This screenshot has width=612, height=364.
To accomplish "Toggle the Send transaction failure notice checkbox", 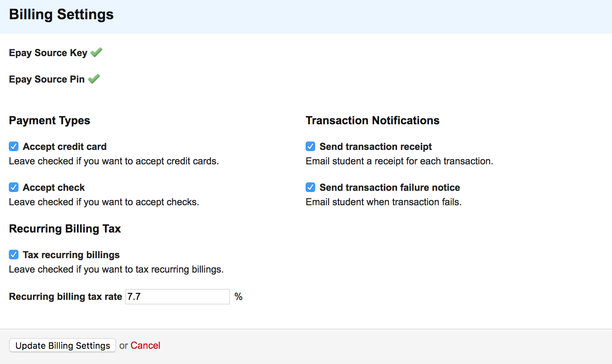I will pyautogui.click(x=310, y=187).
